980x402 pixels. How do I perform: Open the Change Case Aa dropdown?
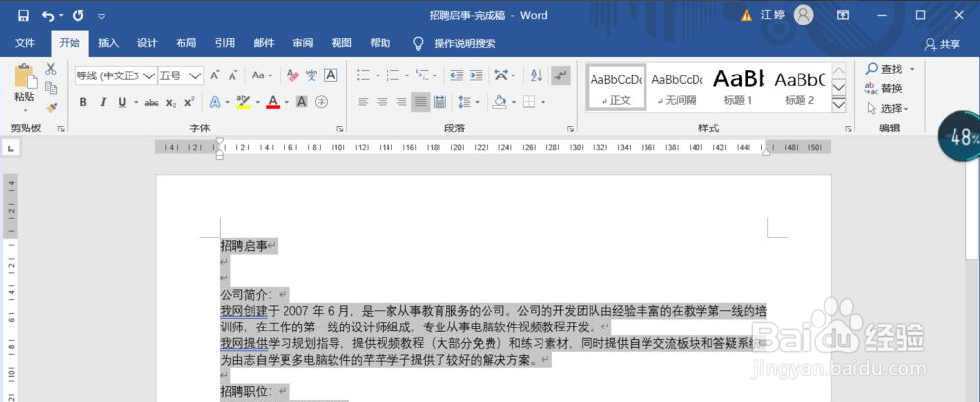point(262,75)
